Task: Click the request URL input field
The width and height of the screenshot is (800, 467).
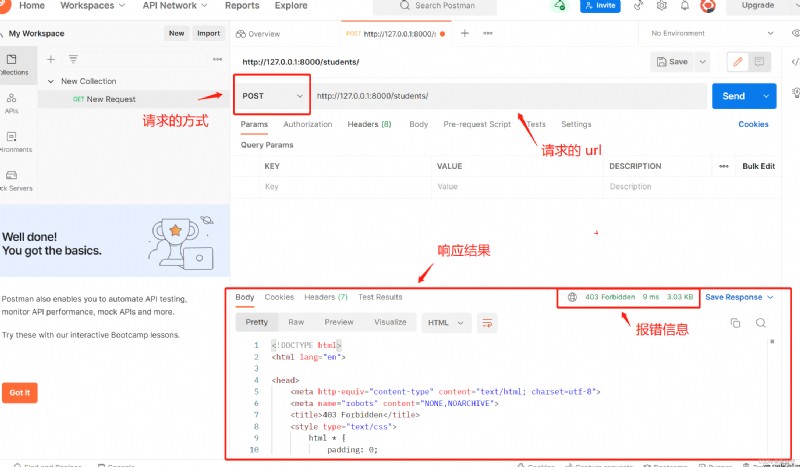Action: (509, 96)
